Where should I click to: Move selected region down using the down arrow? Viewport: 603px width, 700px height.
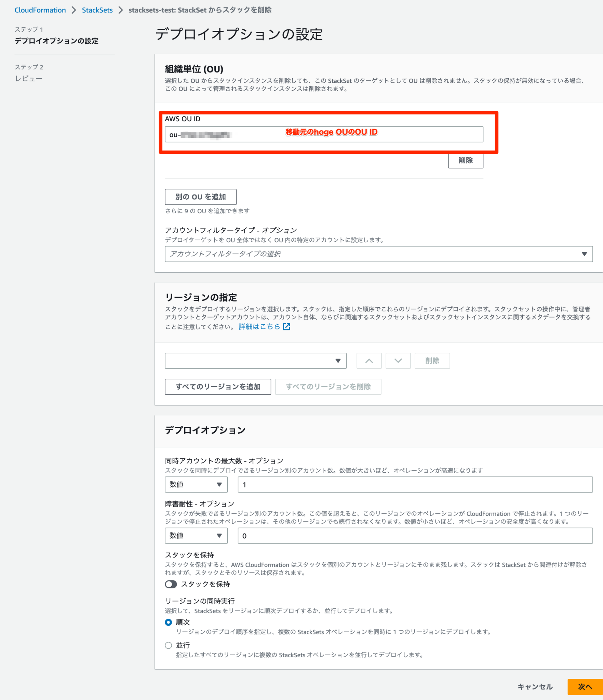click(x=398, y=361)
